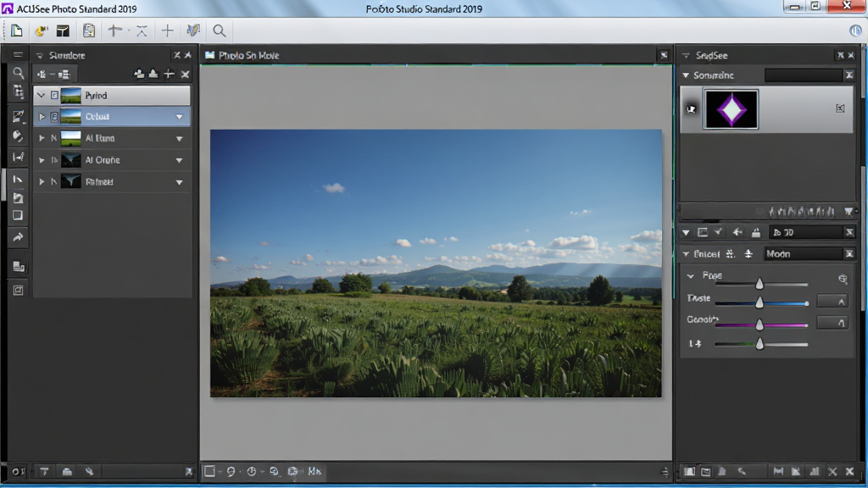
Task: Click the lock icon beside the D 30 field
Action: (755, 232)
